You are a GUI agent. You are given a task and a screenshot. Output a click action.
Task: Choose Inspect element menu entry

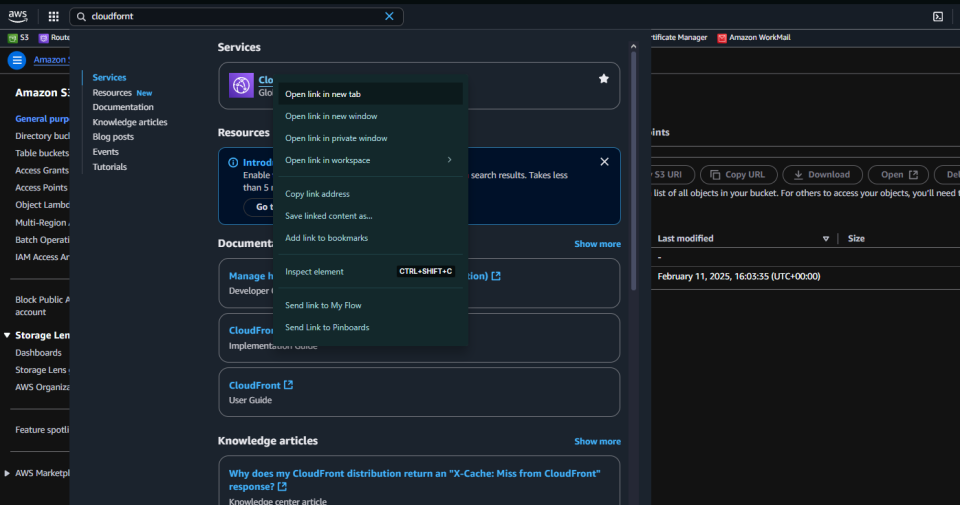tap(370, 272)
